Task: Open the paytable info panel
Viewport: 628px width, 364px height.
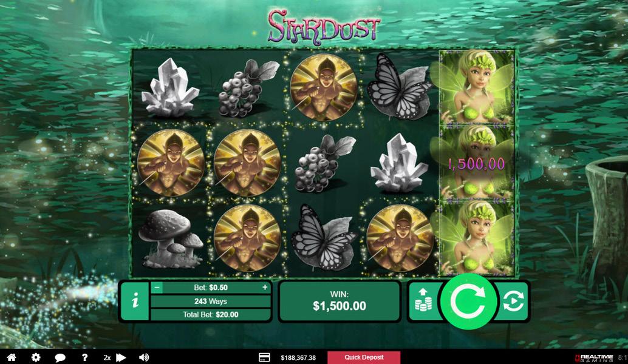Action: [135, 300]
